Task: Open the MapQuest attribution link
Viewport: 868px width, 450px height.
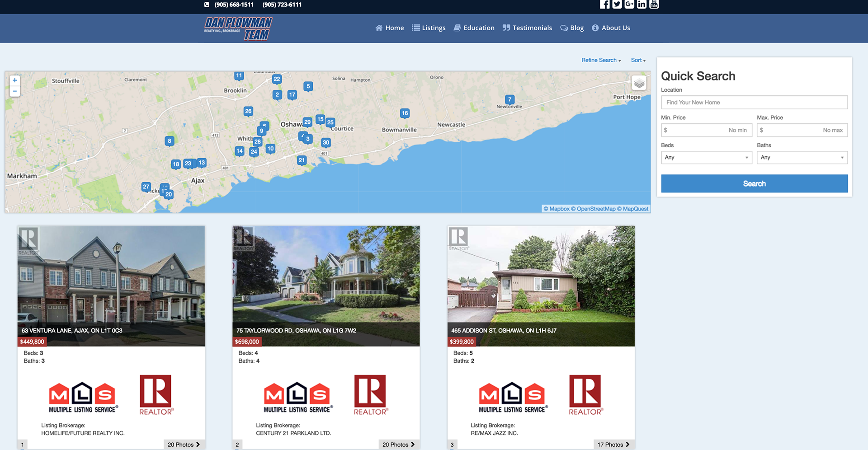Action: pos(633,209)
